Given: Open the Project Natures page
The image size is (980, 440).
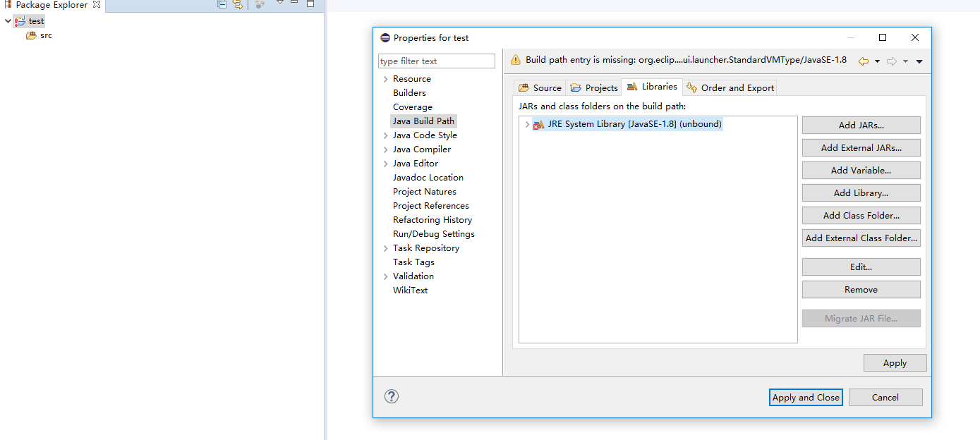Looking at the screenshot, I should pos(424,192).
